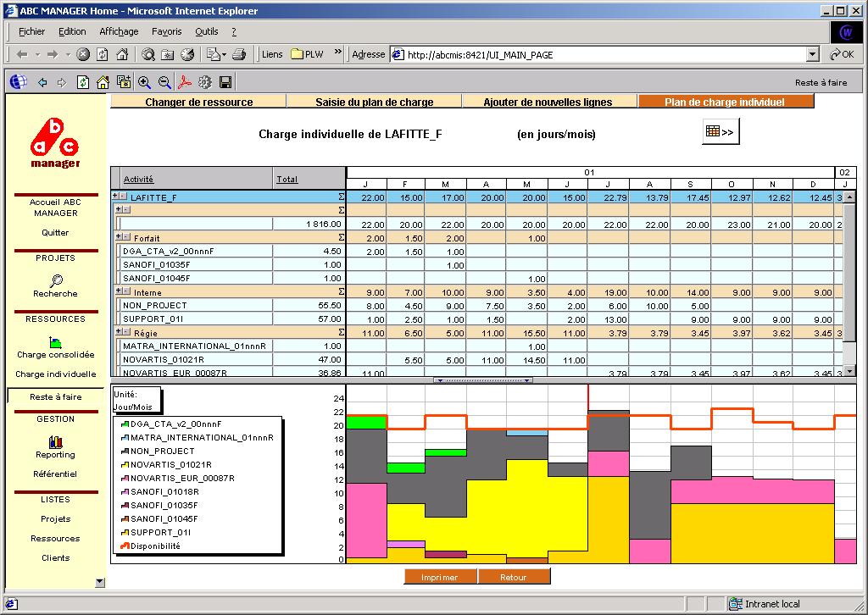
Task: Open the Favoris menu
Action: click(166, 31)
